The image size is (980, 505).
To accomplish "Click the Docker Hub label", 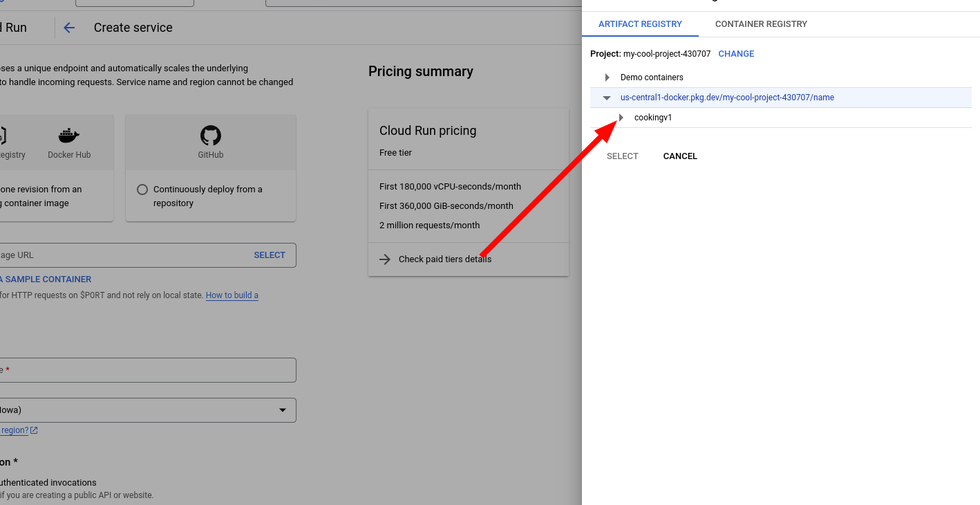I will [x=69, y=155].
